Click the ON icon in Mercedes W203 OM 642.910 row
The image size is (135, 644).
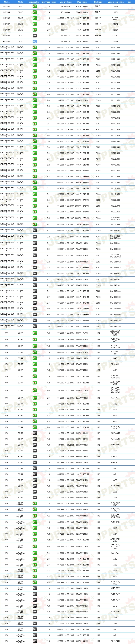point(35,320)
